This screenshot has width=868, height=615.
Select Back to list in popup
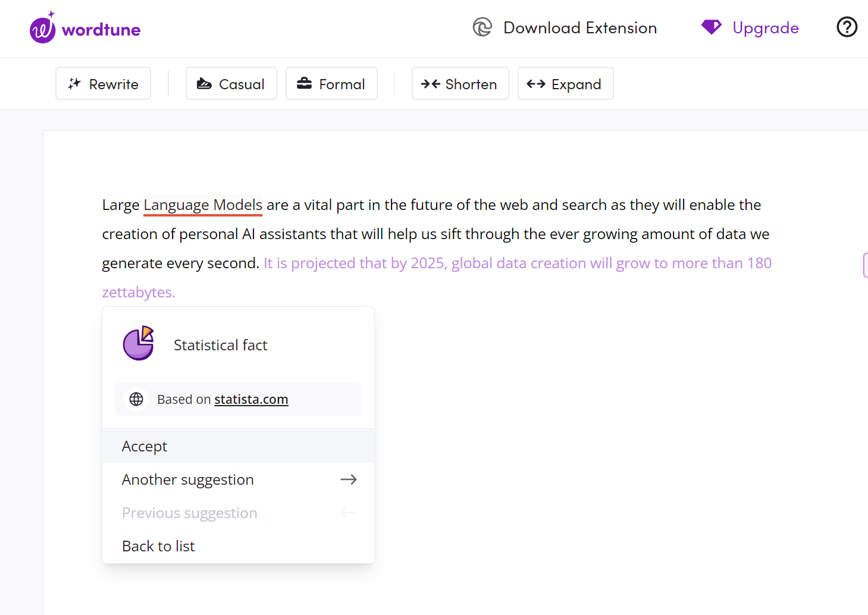point(158,546)
